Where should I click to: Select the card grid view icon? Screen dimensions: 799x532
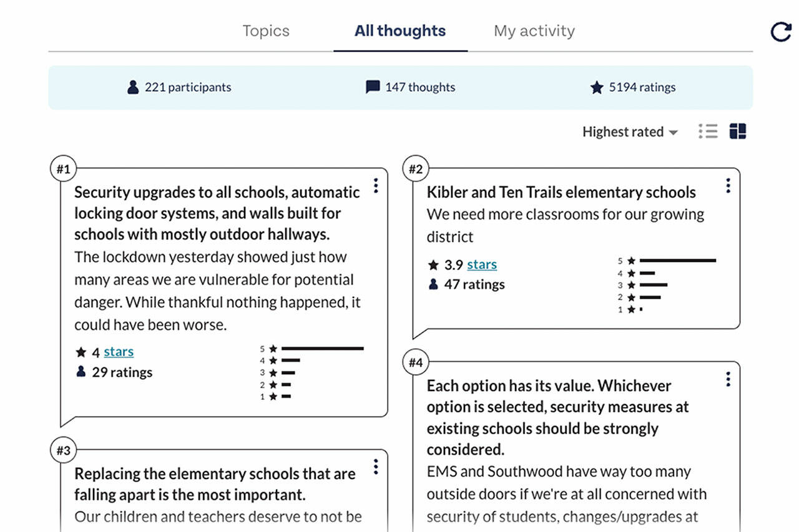pos(738,132)
